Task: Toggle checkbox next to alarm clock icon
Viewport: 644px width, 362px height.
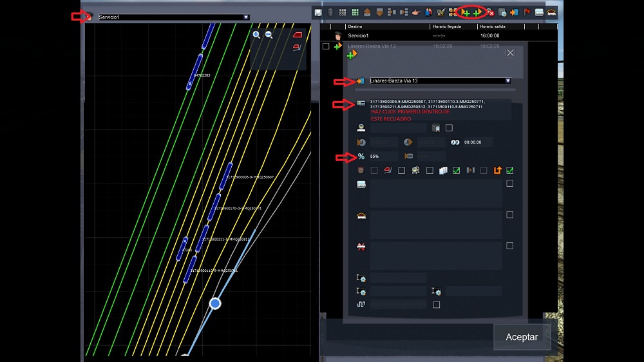Action: click(374, 171)
